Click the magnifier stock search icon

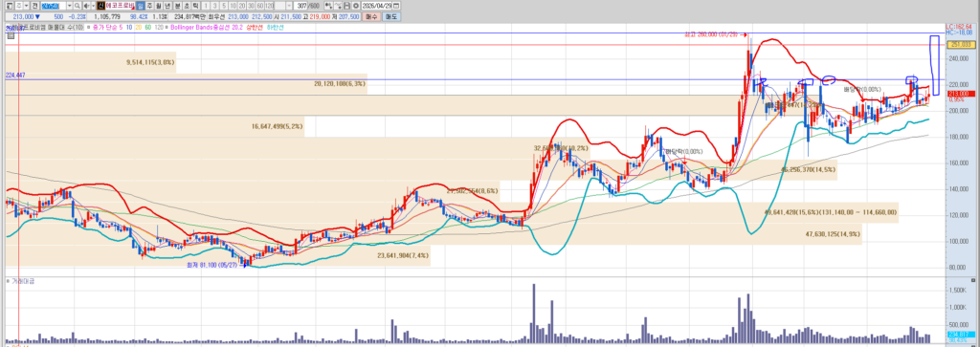pos(77,6)
